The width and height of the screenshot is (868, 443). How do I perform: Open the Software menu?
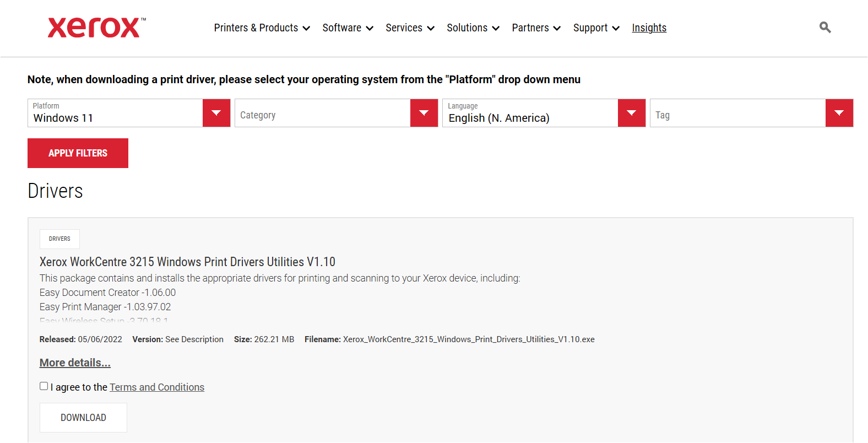click(x=348, y=28)
